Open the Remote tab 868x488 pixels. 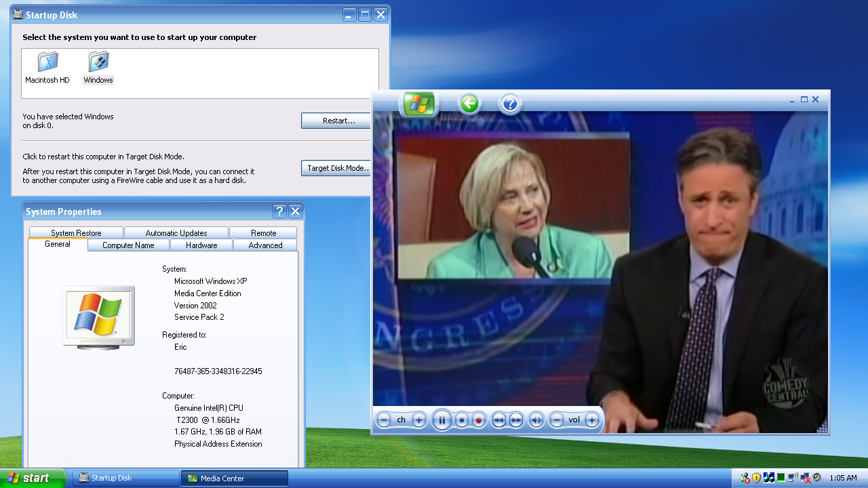(x=263, y=232)
